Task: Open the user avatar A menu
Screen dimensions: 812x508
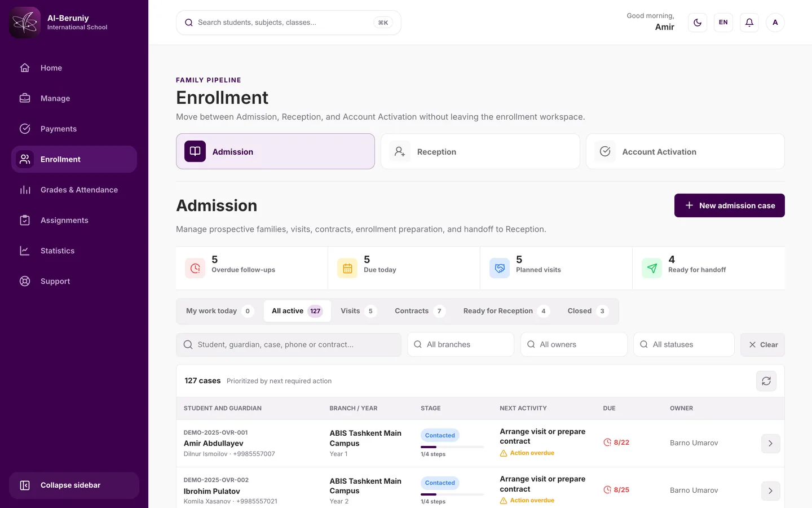Action: pyautogui.click(x=775, y=23)
